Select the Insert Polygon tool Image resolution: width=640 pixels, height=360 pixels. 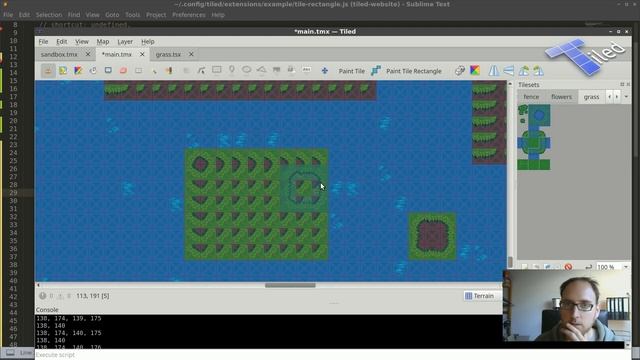(262, 71)
